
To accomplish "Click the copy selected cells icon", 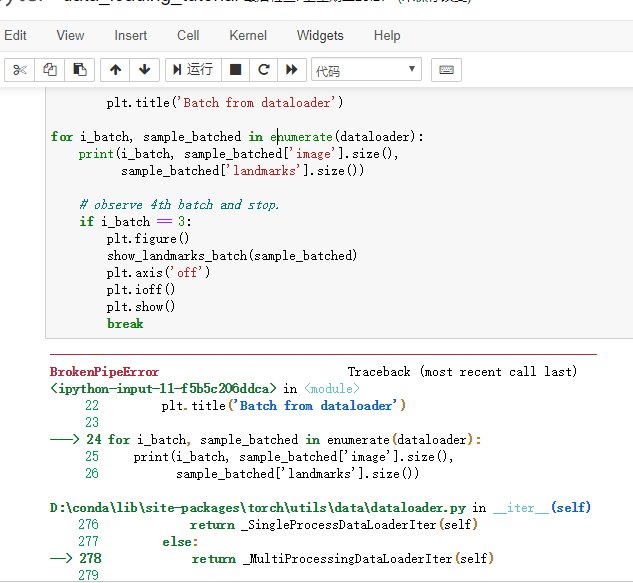I will (x=49, y=69).
